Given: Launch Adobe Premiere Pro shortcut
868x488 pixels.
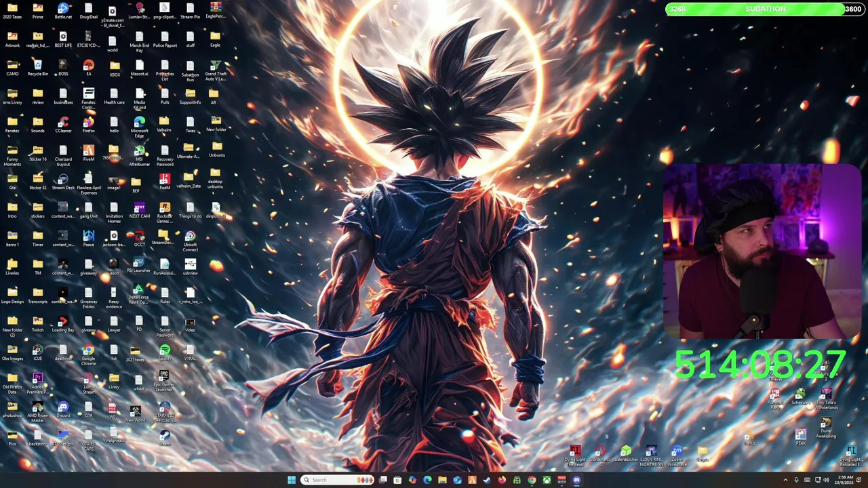Looking at the screenshot, I should click(38, 383).
